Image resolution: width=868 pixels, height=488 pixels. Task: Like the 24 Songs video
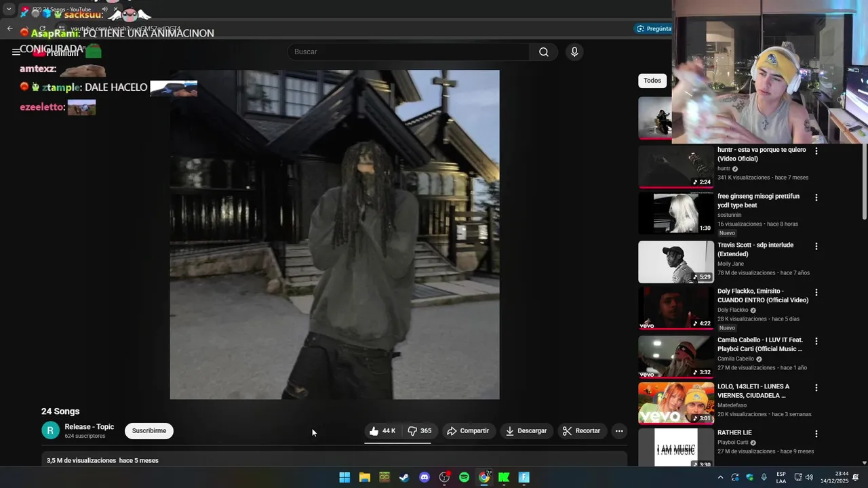pos(382,431)
